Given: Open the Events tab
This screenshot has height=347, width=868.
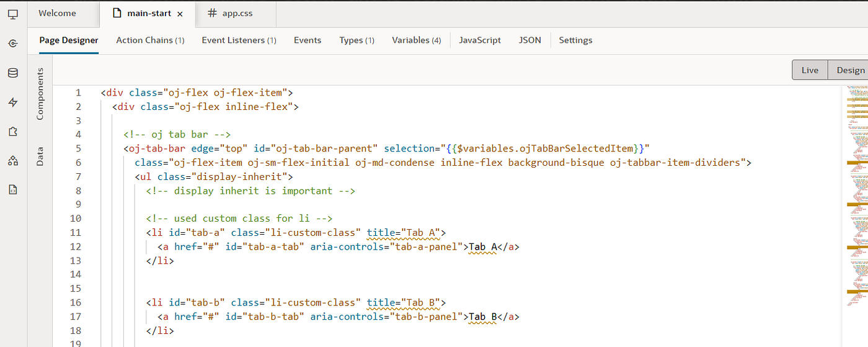Looking at the screenshot, I should point(308,40).
